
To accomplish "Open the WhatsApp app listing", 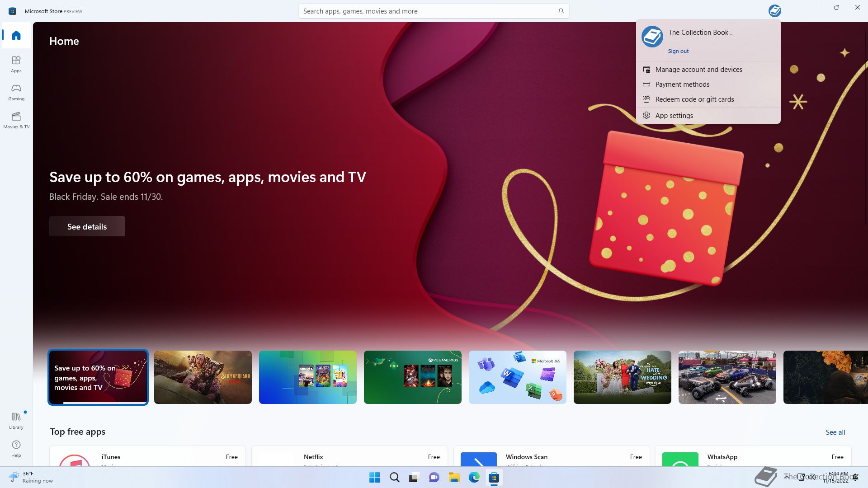I will (x=753, y=456).
